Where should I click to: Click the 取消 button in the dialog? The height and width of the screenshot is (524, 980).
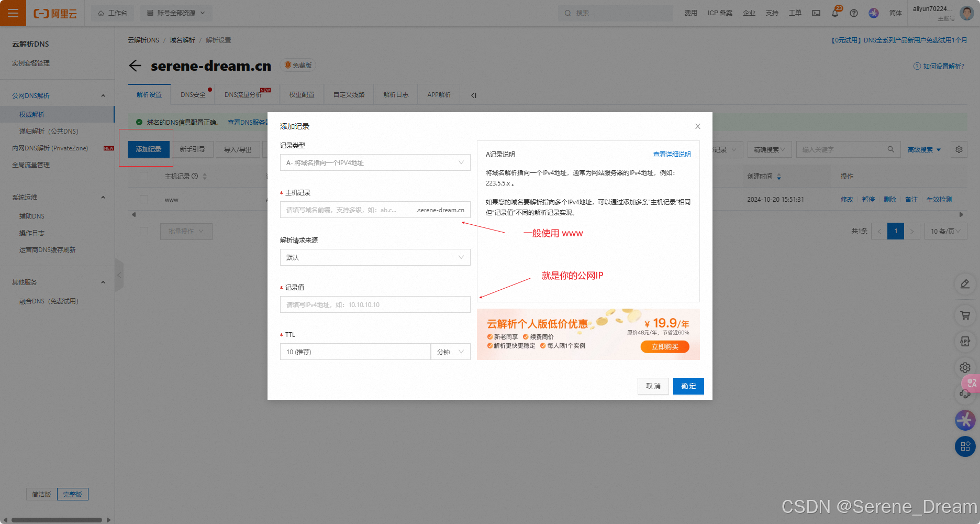(x=653, y=386)
